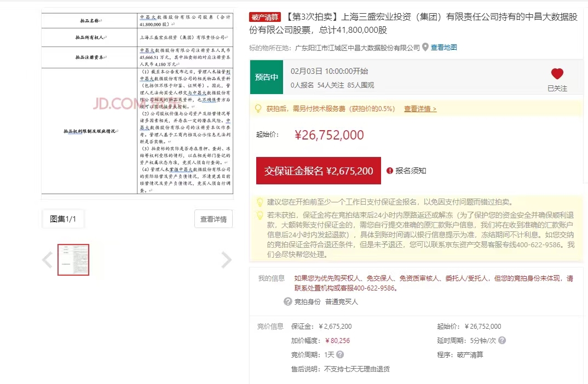Show next gallery thumbnail with right arrow
The image size is (588, 384).
coord(227,260)
